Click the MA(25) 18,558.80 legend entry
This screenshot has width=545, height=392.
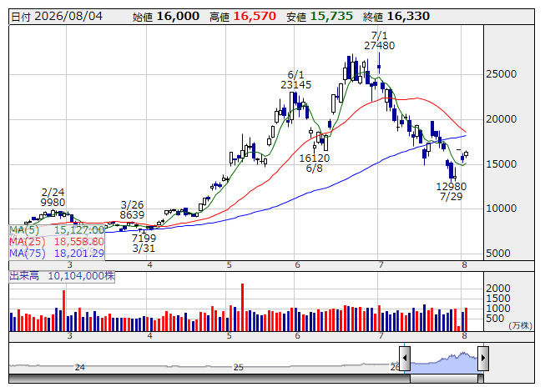pyautogui.click(x=57, y=242)
